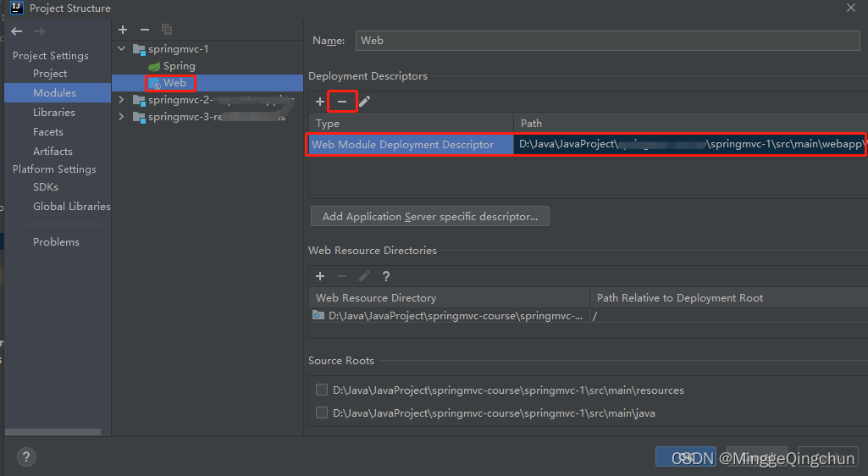Remove the selected deployment descriptor

point(342,102)
